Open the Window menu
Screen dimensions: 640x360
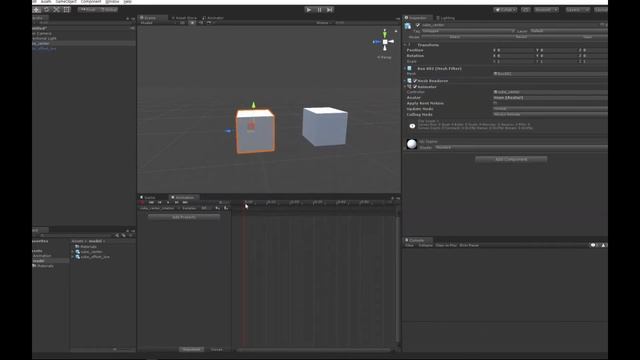(112, 2)
